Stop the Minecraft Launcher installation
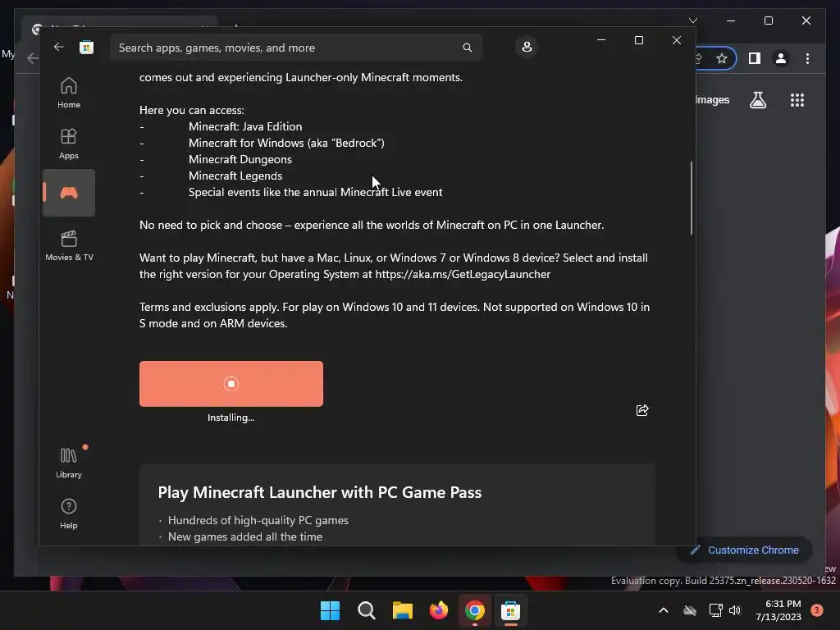Image resolution: width=840 pixels, height=630 pixels. tap(231, 384)
